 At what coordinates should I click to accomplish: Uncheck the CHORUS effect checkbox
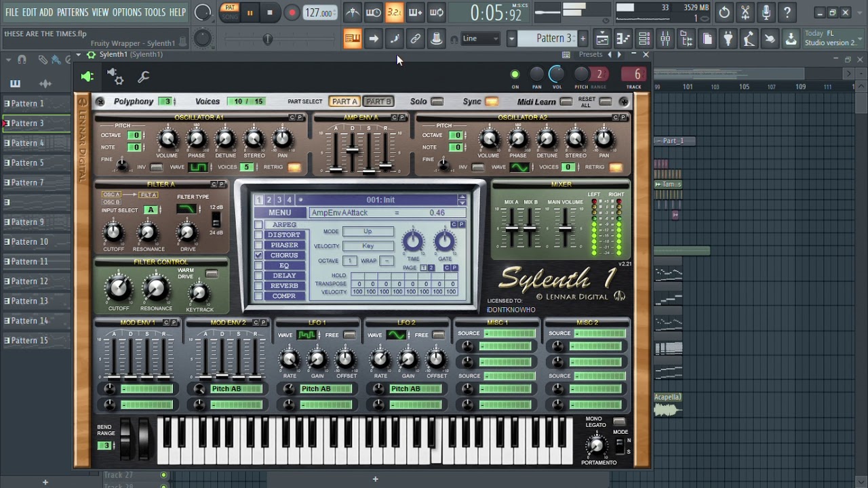[258, 256]
